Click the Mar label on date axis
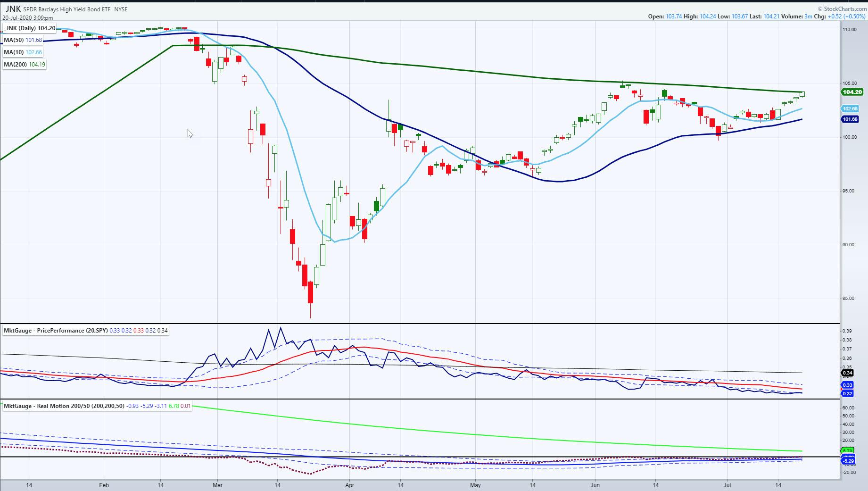The width and height of the screenshot is (868, 491). tap(217, 485)
